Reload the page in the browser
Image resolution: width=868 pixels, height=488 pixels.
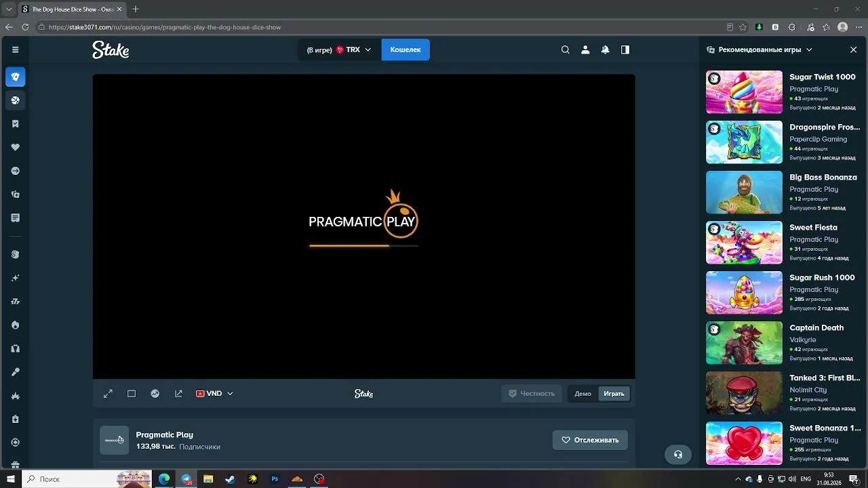[25, 27]
